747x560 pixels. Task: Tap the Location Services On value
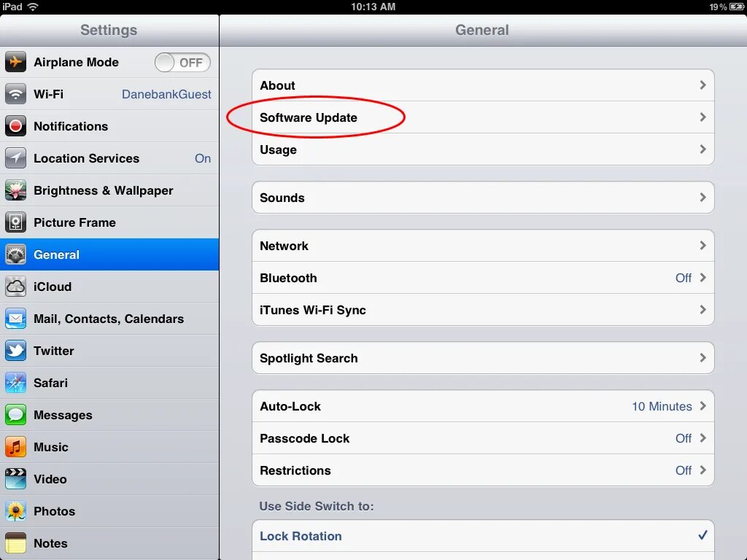point(203,158)
